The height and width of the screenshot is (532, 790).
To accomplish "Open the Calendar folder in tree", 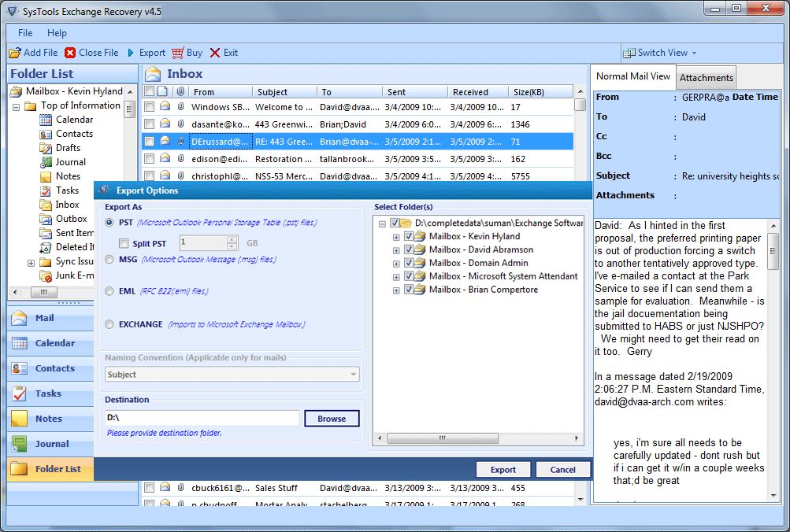I will 74,120.
